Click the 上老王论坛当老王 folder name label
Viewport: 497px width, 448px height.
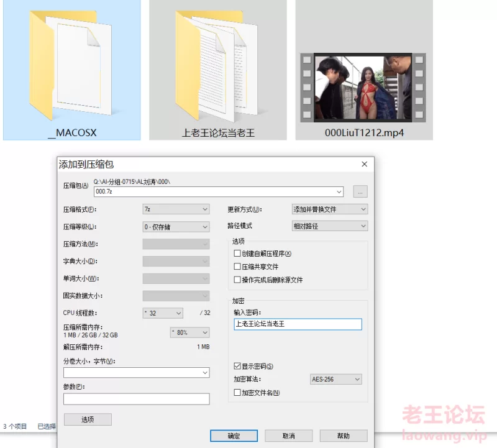click(218, 132)
